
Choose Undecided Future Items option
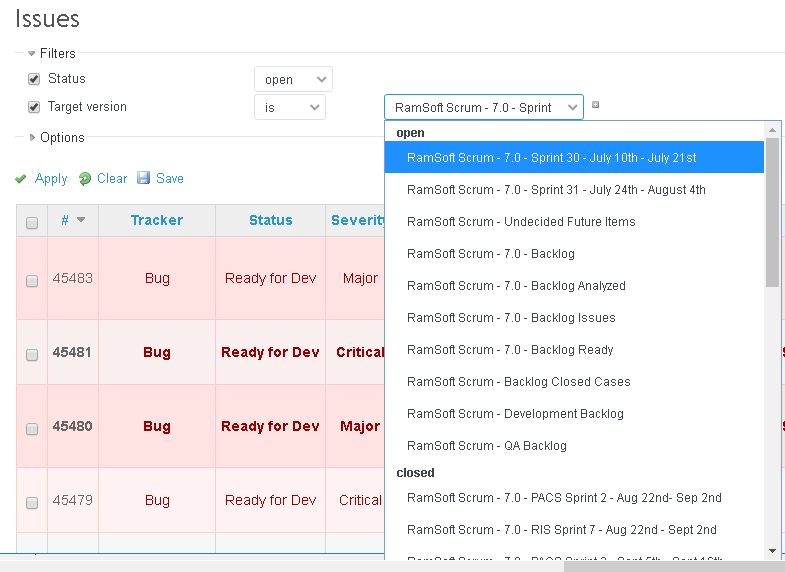(x=574, y=222)
